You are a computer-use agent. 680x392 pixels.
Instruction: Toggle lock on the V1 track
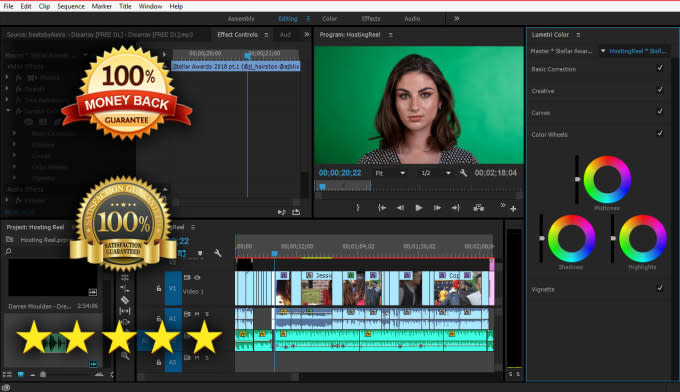pos(159,288)
